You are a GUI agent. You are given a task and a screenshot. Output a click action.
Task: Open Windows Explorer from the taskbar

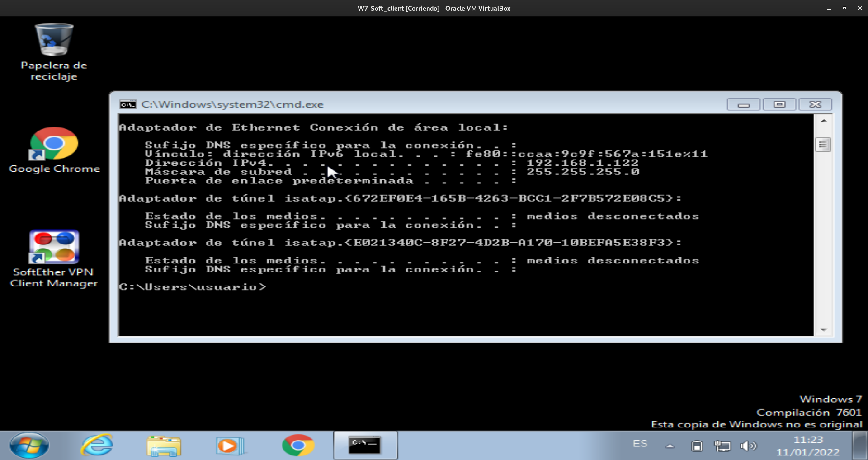(x=163, y=445)
